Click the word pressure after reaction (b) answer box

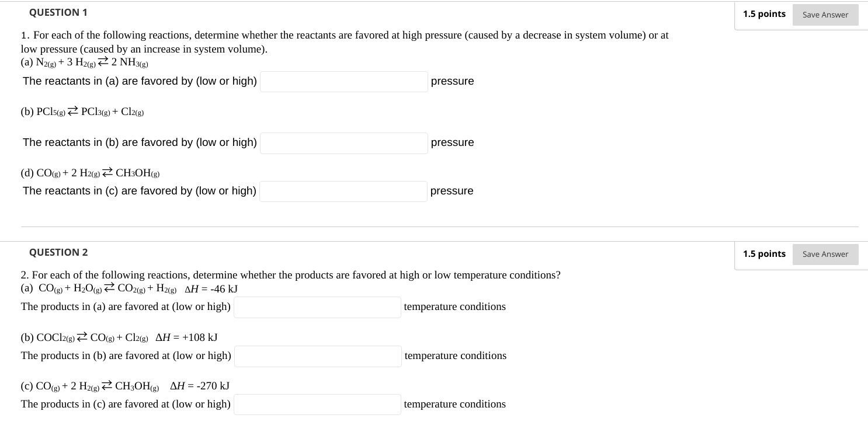point(452,142)
